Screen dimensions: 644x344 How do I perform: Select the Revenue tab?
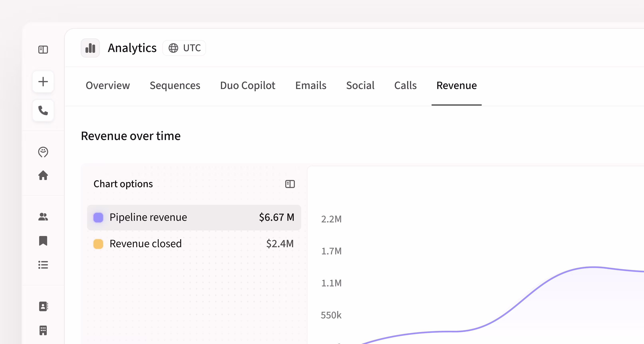pyautogui.click(x=456, y=85)
